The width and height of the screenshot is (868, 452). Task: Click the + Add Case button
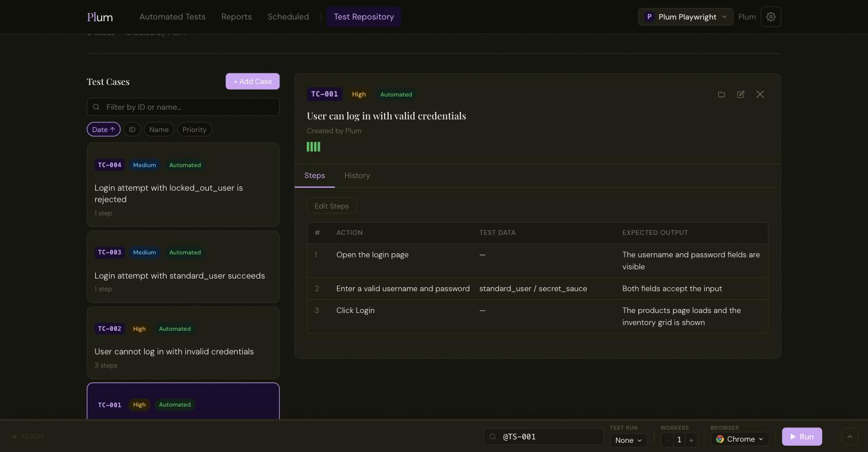pyautogui.click(x=253, y=81)
